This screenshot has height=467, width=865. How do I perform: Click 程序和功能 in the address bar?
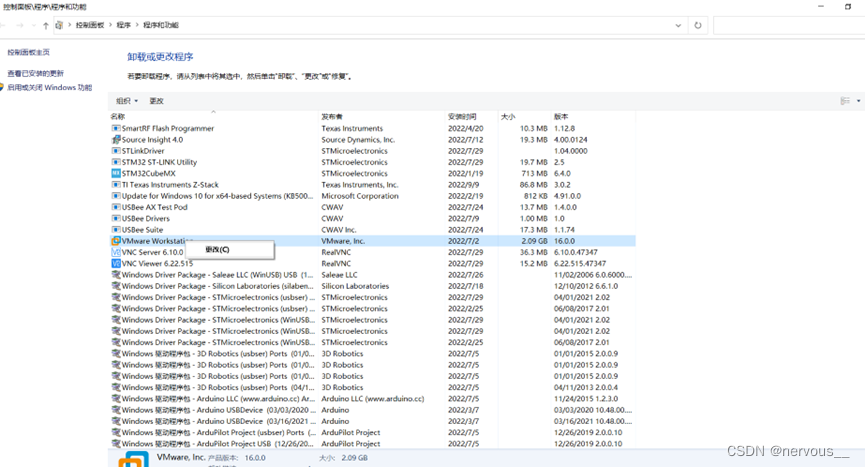tap(161, 25)
